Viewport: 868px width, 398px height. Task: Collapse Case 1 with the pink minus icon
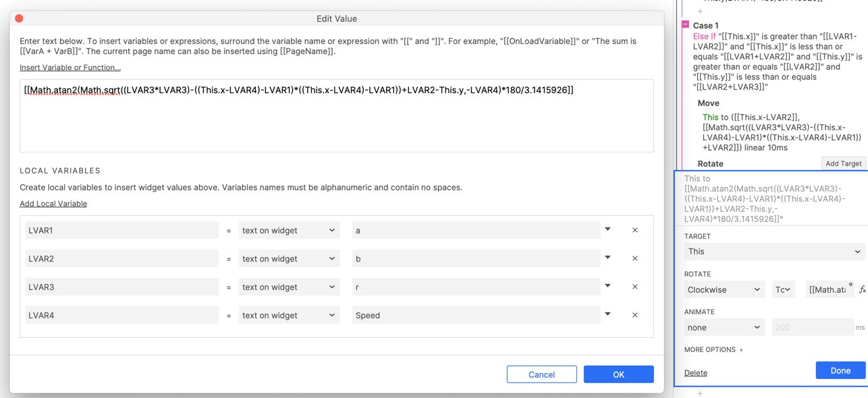(685, 25)
